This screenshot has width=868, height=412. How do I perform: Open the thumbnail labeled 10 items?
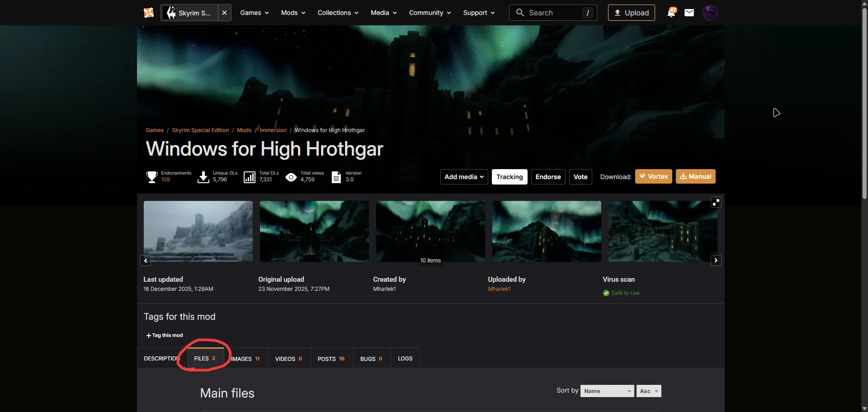(430, 231)
